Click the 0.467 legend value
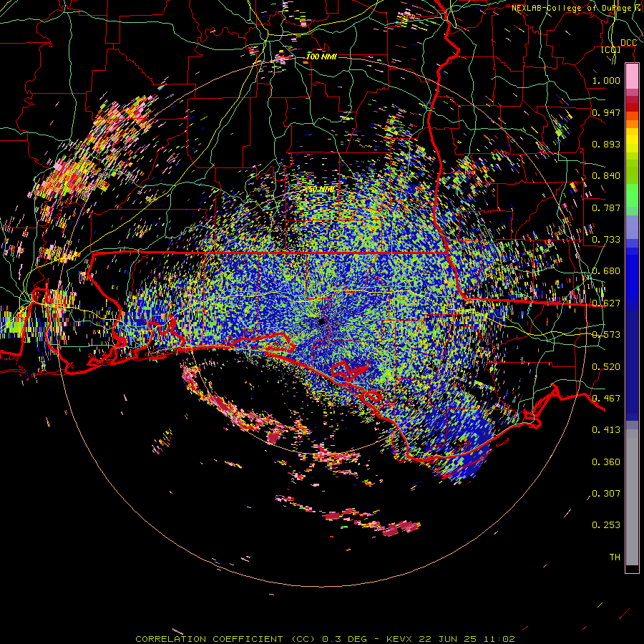The width and height of the screenshot is (644, 644). [x=606, y=399]
